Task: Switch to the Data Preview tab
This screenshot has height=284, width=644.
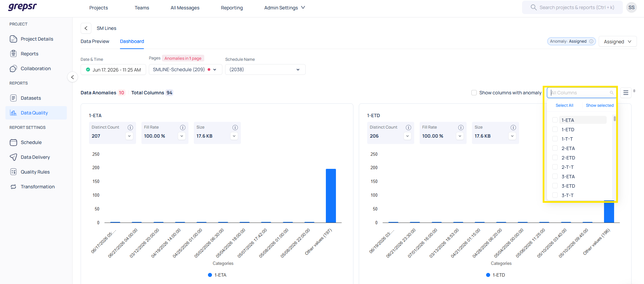Action: (95, 41)
